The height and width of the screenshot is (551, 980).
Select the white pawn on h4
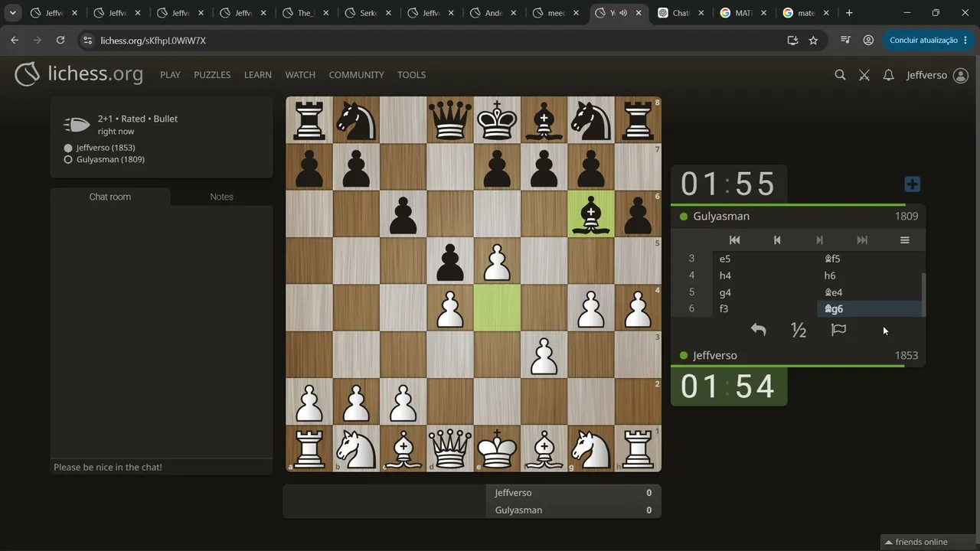pos(638,308)
